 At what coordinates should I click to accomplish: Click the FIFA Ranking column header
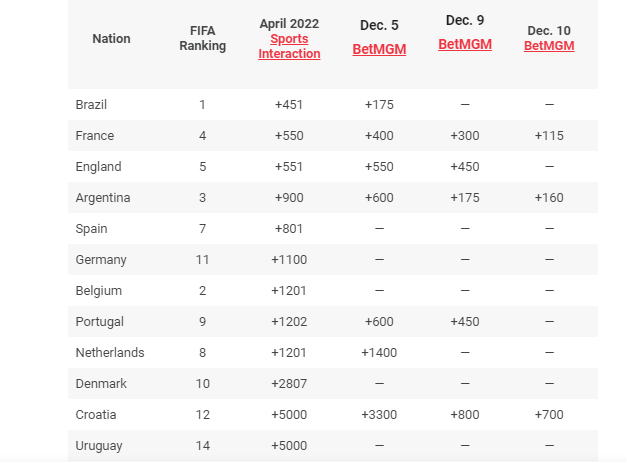click(202, 38)
